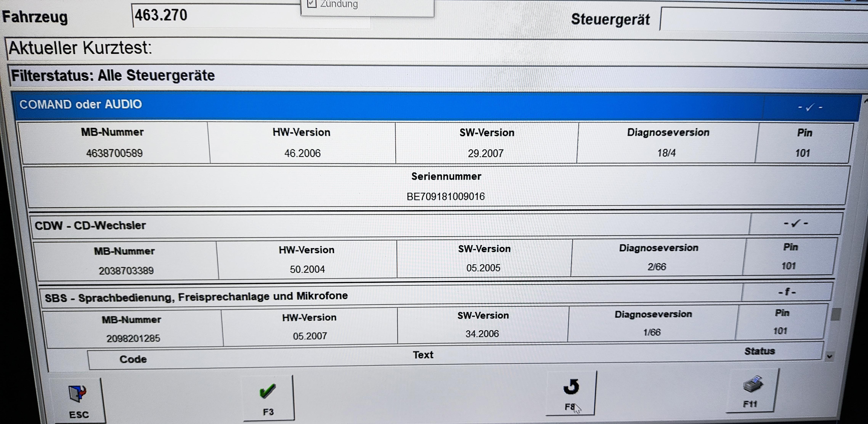Click Diagnoseversion value 18/4
This screenshot has width=868, height=424.
666,153
